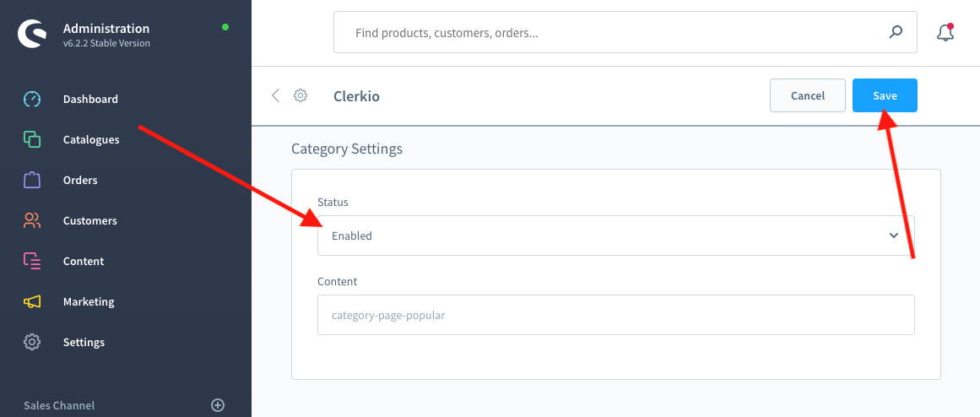
Task: Expand Status options via the chevron arrow
Action: (894, 236)
